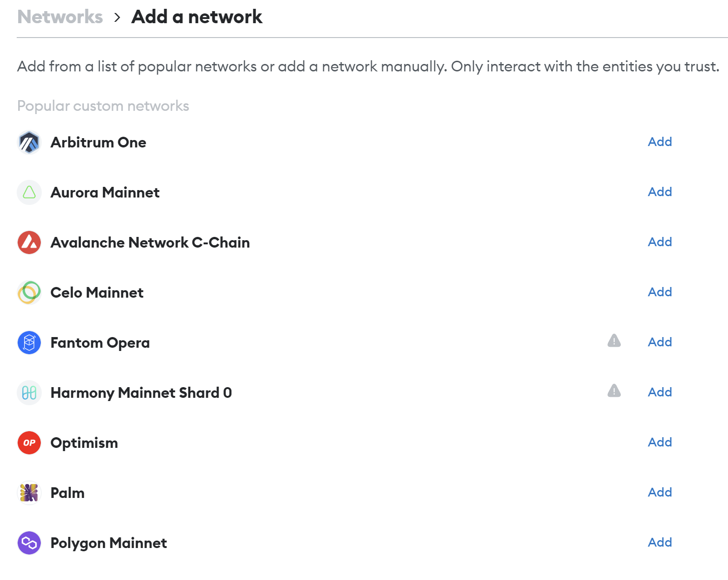Screen dimensions: 728x580
Task: Add the Polygon Mainnet network
Action: (659, 542)
